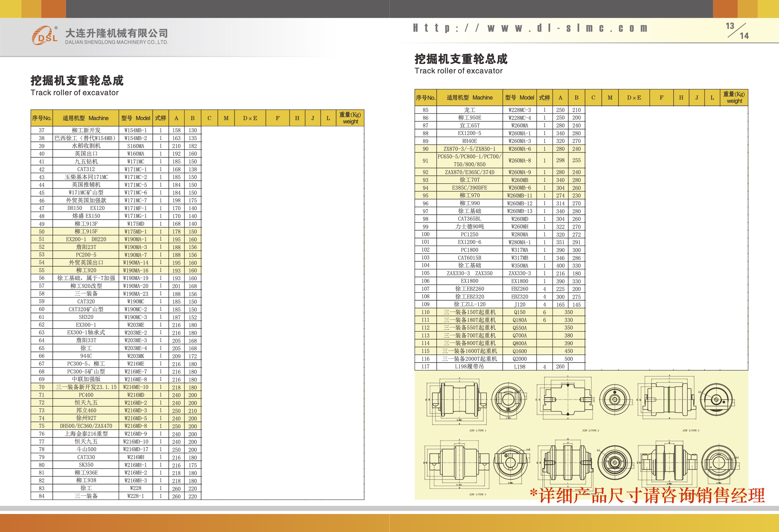The image size is (779, 532).
Task: Select model cell W216MD-8
Action: [x=136, y=426]
